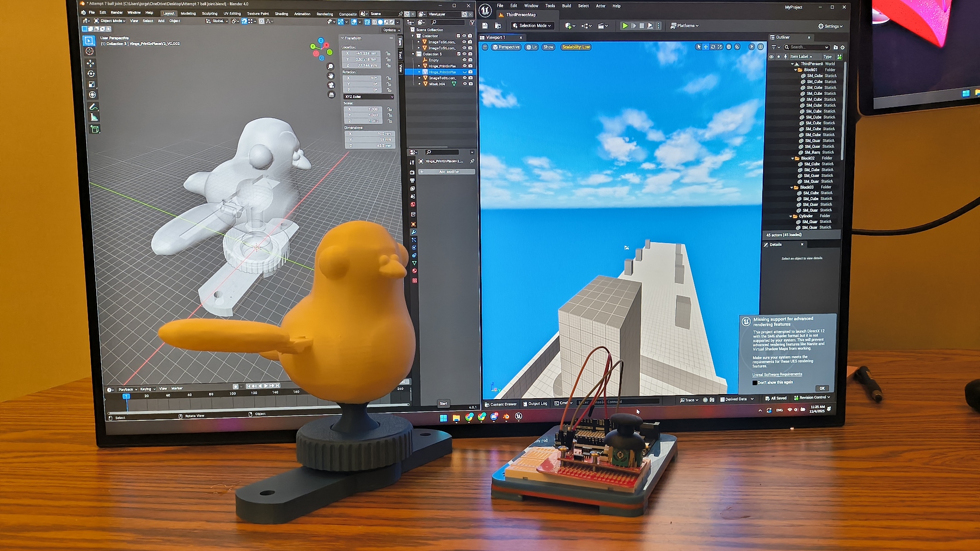Select the Rotate tool in Blender
Screen dimensions: 980x551
[x=91, y=74]
